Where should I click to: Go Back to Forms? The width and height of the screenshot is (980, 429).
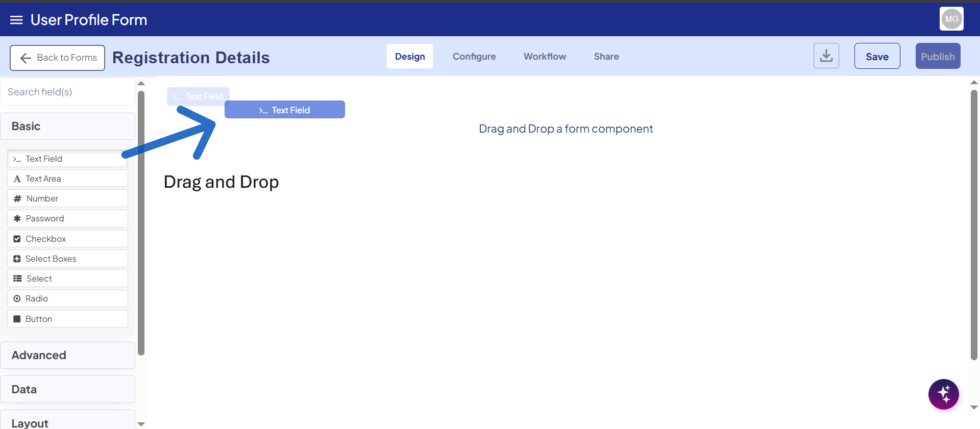click(58, 58)
